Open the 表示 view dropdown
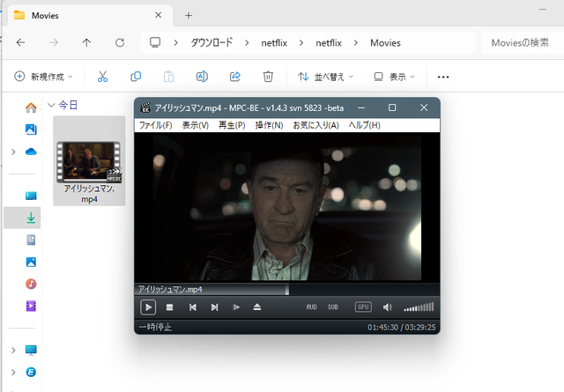564x392 pixels. (x=394, y=77)
